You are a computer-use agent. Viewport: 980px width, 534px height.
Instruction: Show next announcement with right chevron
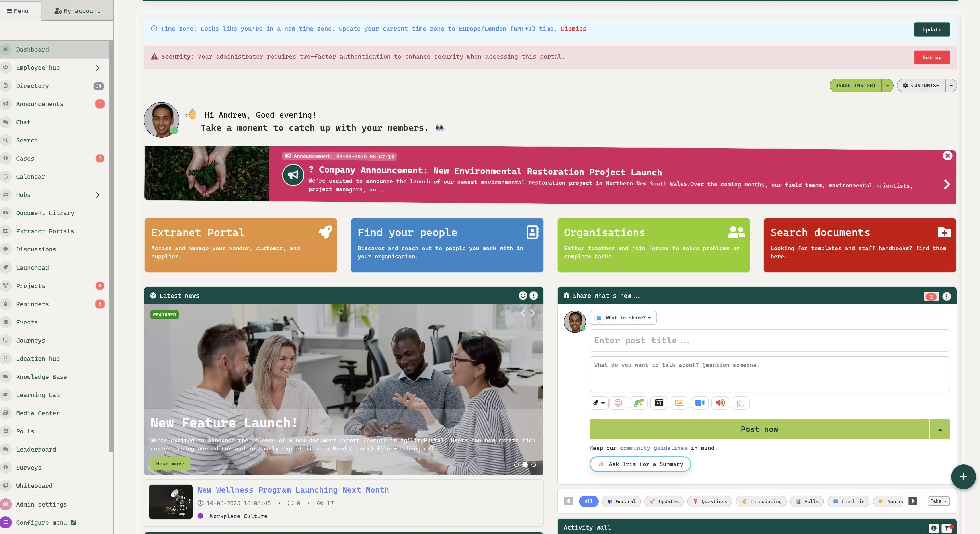click(x=947, y=185)
